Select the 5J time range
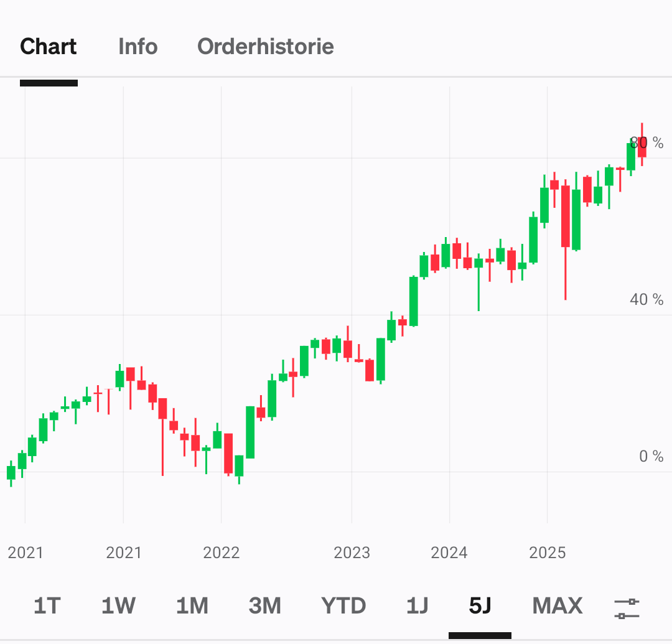The width and height of the screenshot is (672, 644). pos(480,605)
